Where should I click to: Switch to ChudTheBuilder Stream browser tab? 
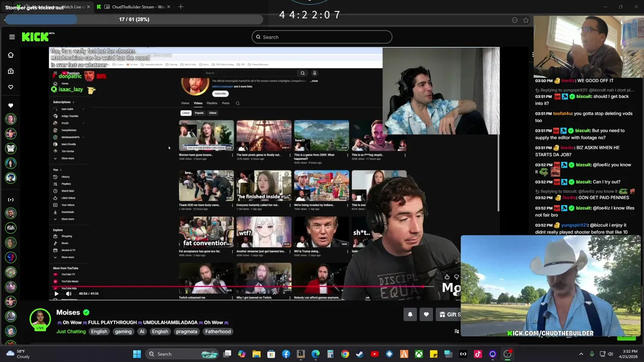pos(134,7)
